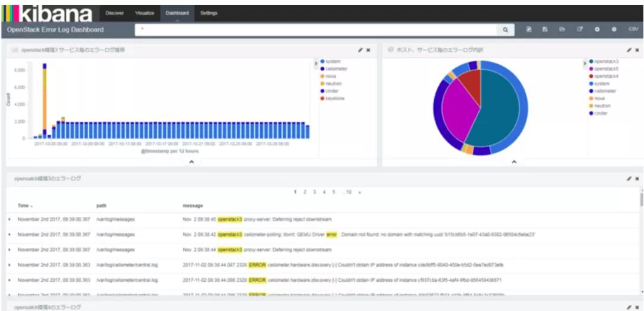Toggle nova in pie chart legend
This screenshot has width=644, height=311.
coord(598,98)
